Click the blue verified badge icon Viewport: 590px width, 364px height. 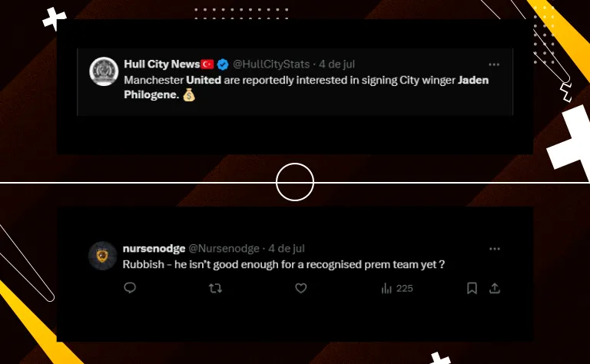point(223,65)
